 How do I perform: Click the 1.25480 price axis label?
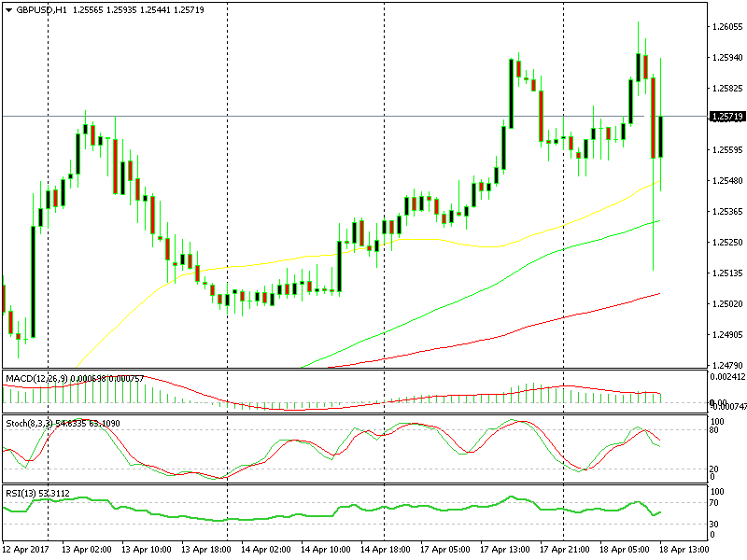727,181
